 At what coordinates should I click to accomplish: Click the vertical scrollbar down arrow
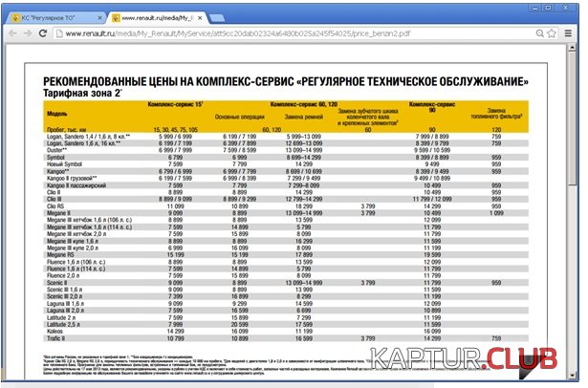[572, 375]
